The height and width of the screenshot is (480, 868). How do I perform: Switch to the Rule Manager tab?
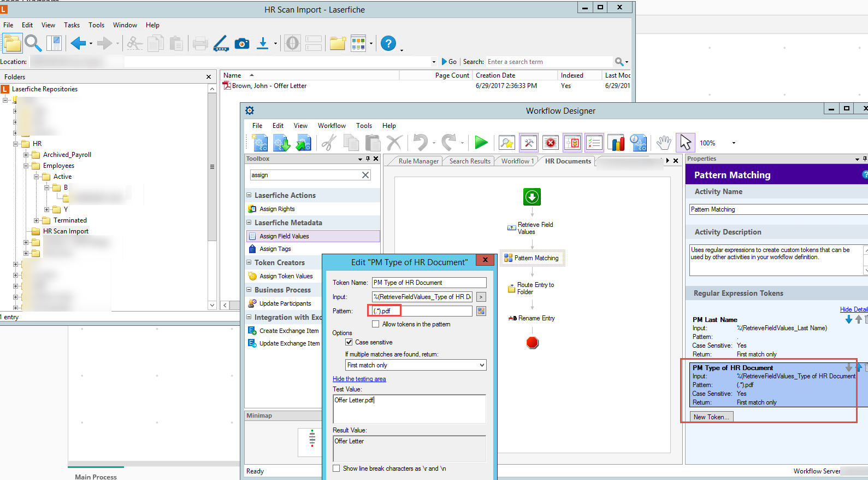418,161
